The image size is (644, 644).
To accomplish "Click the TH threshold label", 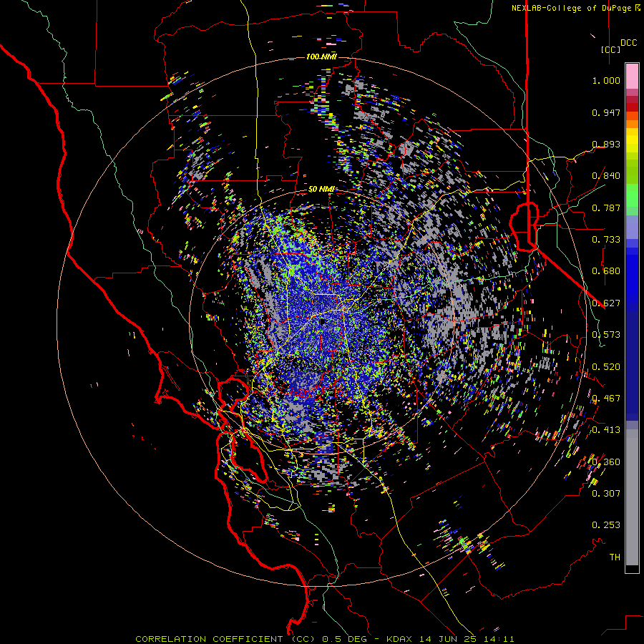I will coord(615,557).
